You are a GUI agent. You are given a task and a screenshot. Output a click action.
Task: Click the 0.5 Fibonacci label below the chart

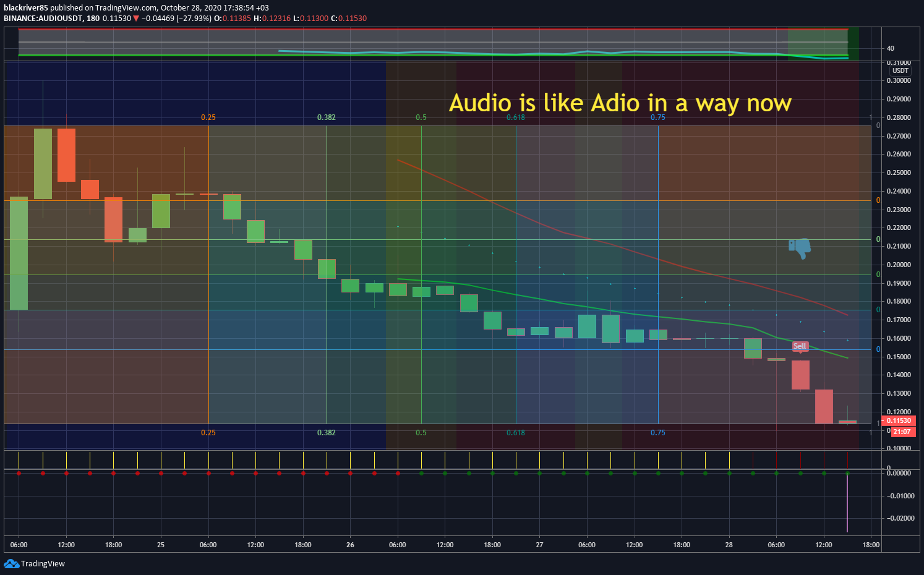pos(421,433)
